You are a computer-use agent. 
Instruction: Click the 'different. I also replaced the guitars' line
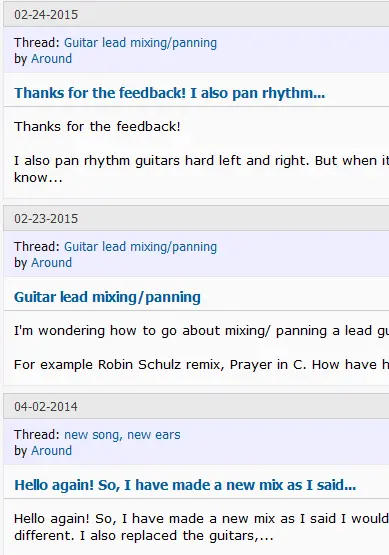pyautogui.click(x=144, y=536)
